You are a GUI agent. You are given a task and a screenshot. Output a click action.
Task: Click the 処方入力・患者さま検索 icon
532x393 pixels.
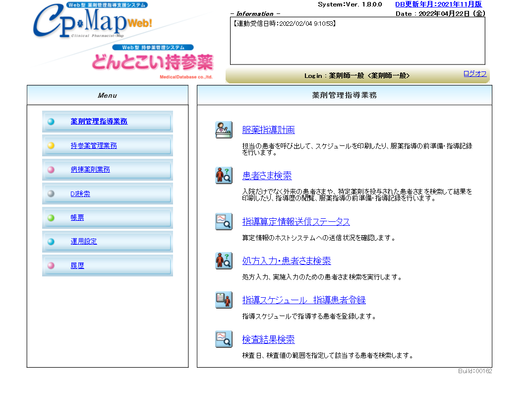click(x=224, y=261)
